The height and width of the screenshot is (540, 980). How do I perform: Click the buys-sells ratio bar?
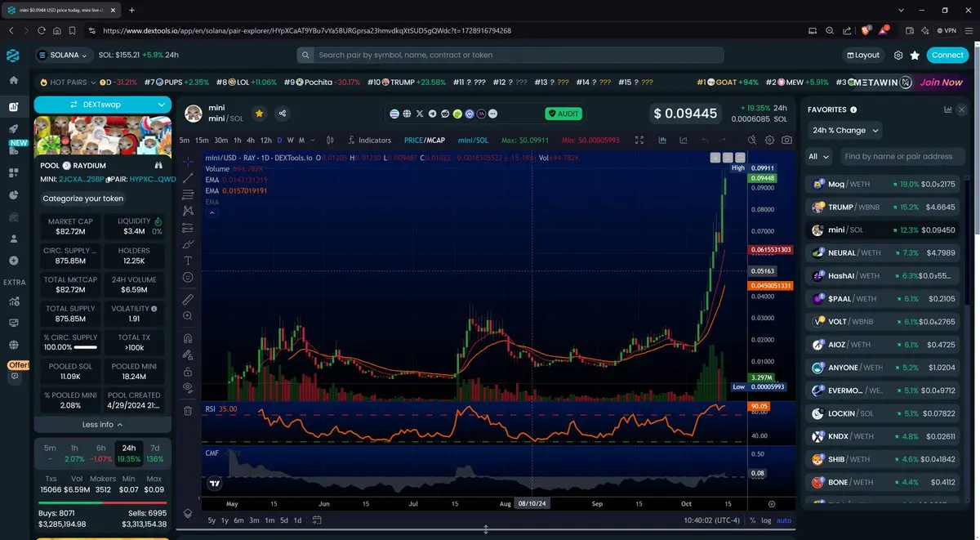103,503
